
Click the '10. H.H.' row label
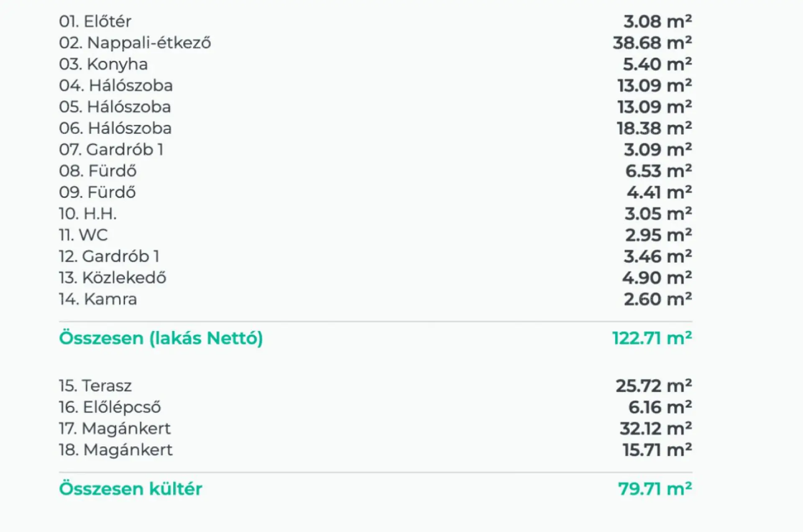pyautogui.click(x=87, y=214)
